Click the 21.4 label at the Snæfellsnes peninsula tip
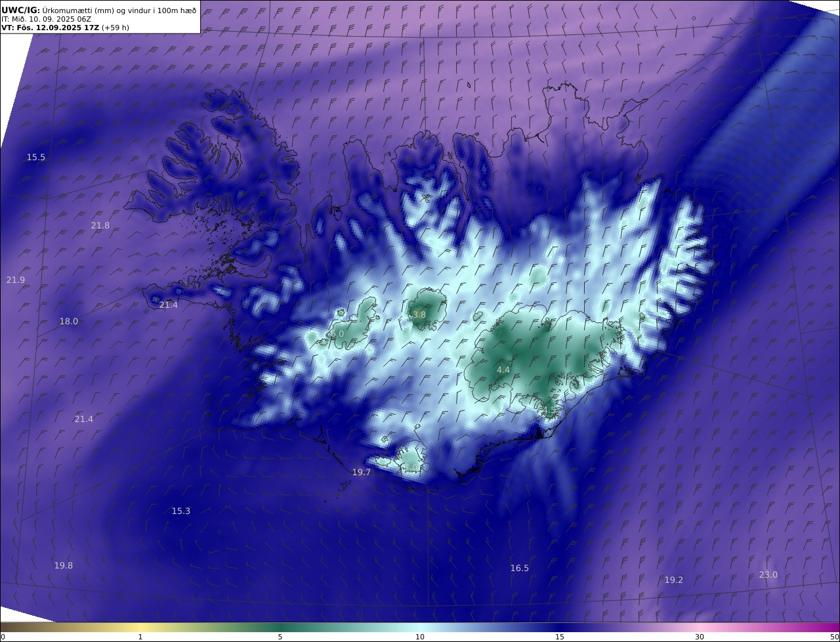Viewport: 840px width, 642px height. (x=169, y=305)
